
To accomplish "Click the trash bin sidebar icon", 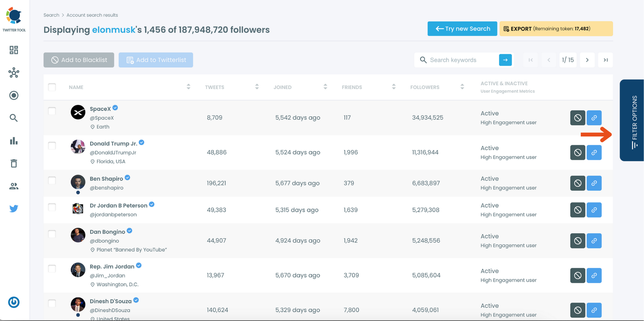I will click(x=14, y=164).
